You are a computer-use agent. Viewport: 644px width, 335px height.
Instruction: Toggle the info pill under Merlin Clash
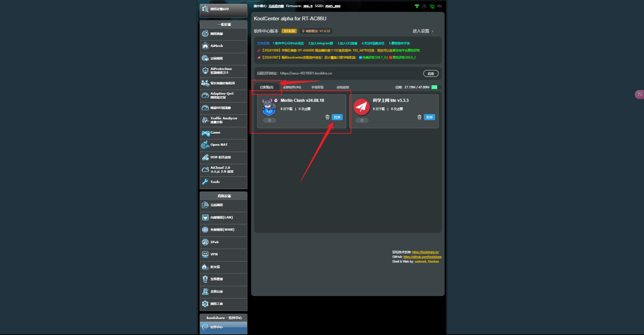(270, 120)
